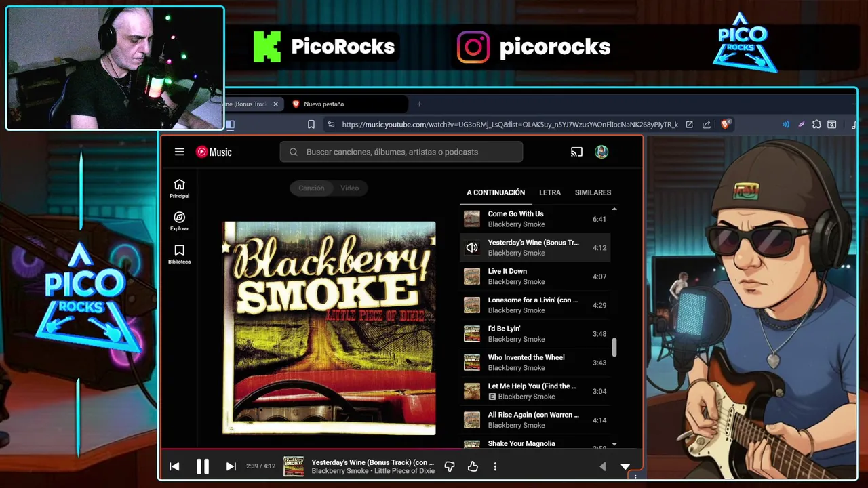Screen dimensions: 868x488
Task: Click the YouTube Music logo
Action: pyautogui.click(x=214, y=152)
